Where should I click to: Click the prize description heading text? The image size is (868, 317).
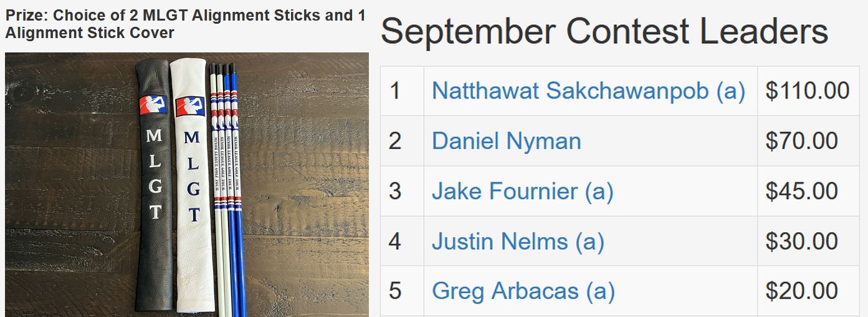[x=185, y=24]
